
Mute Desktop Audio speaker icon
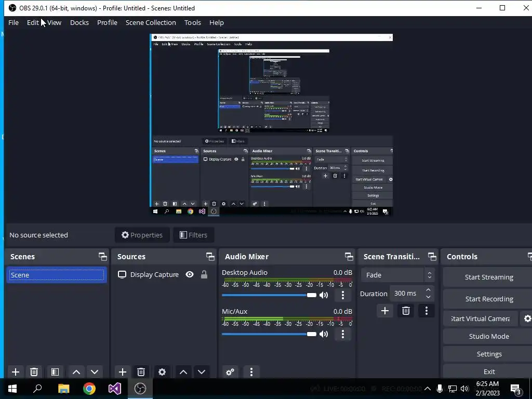tap(324, 295)
